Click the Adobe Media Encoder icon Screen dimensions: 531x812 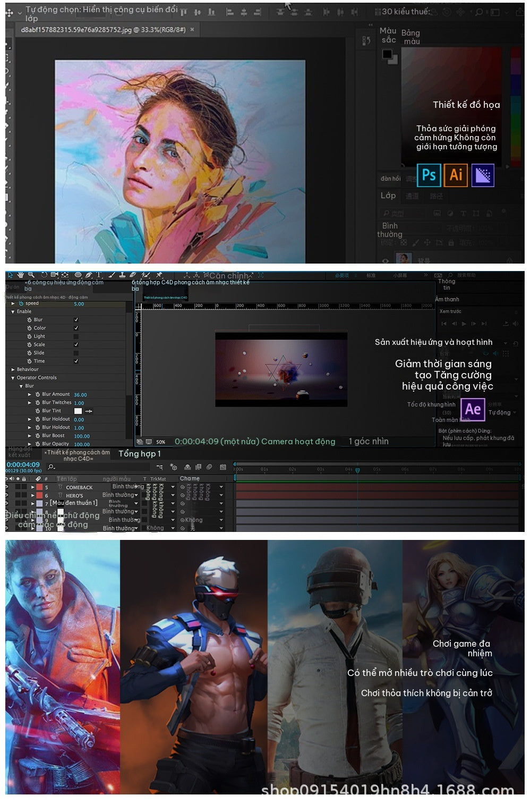[x=483, y=175]
